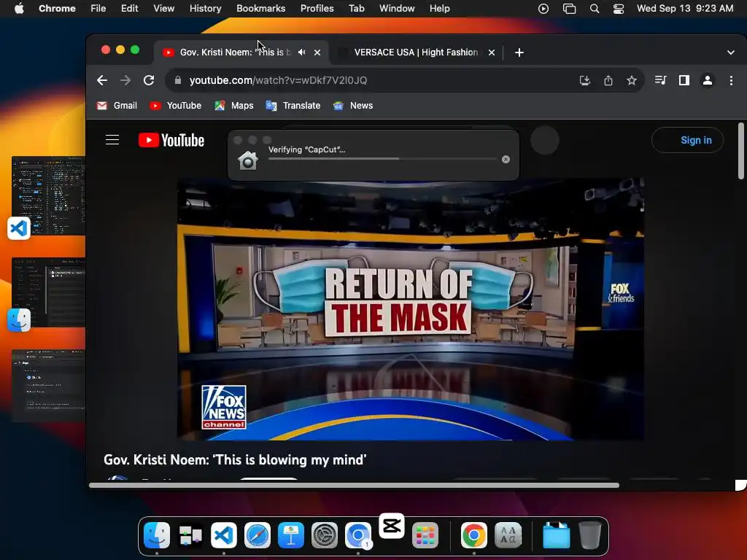View site info via the lock icon
Image resolution: width=747 pixels, height=560 pixels.
178,80
